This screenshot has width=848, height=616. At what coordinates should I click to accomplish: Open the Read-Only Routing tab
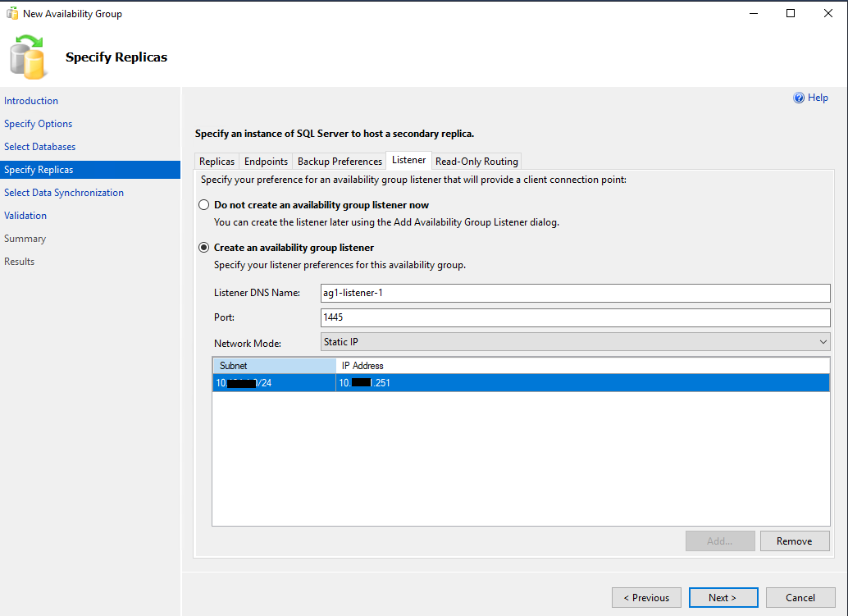tap(476, 161)
